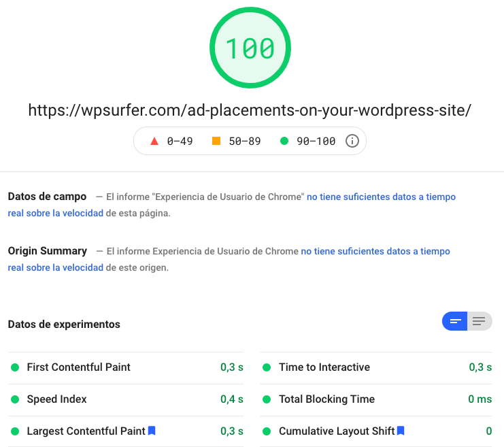The width and height of the screenshot is (504, 447).
Task: Click the orange square 50–89 legend icon
Action: click(x=216, y=142)
